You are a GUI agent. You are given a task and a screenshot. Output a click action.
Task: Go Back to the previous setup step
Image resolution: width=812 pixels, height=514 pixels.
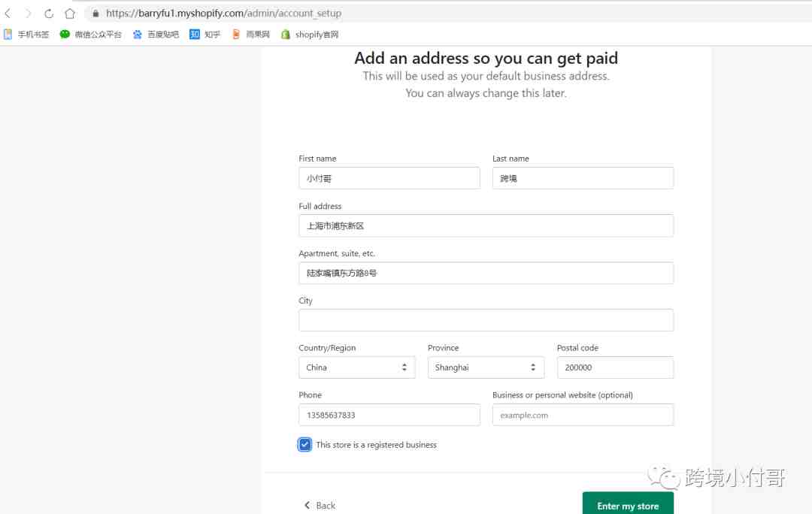[x=320, y=506]
